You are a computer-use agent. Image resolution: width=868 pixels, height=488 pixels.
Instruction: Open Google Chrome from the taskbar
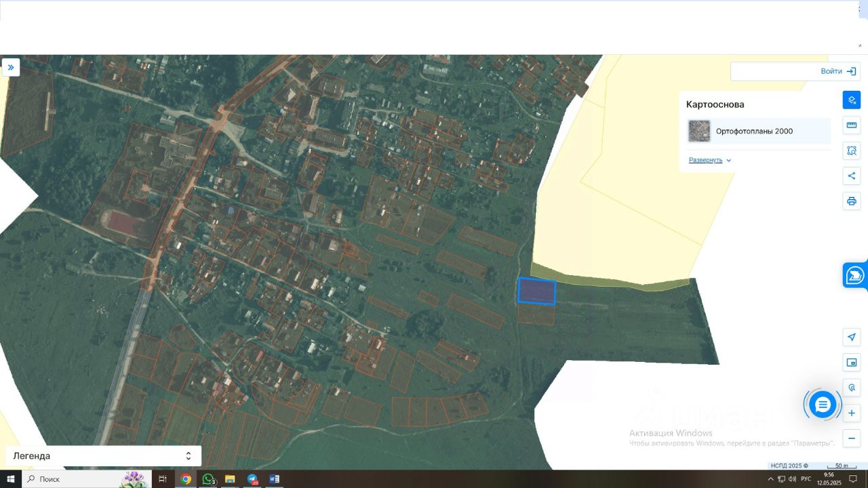click(186, 479)
